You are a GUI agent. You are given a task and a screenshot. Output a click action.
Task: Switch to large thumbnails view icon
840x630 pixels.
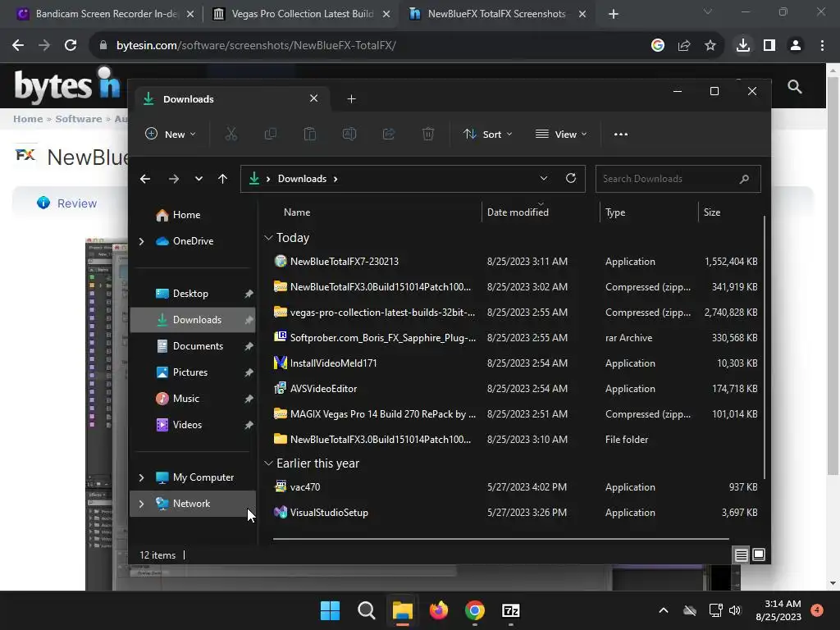click(759, 555)
